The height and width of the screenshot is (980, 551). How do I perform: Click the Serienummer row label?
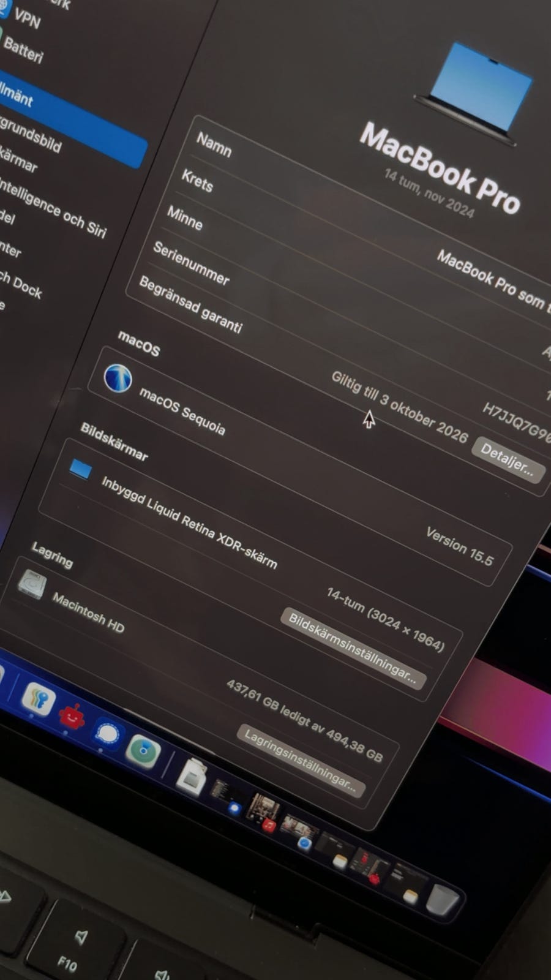[191, 263]
